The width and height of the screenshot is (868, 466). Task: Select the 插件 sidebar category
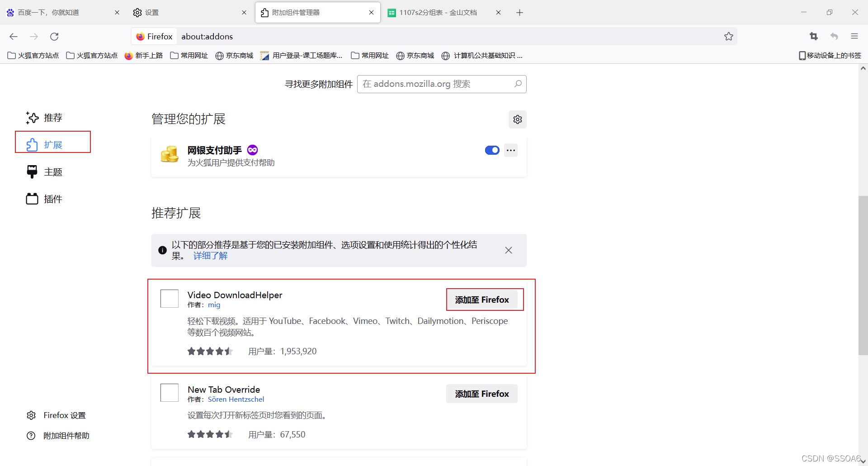tap(44, 199)
